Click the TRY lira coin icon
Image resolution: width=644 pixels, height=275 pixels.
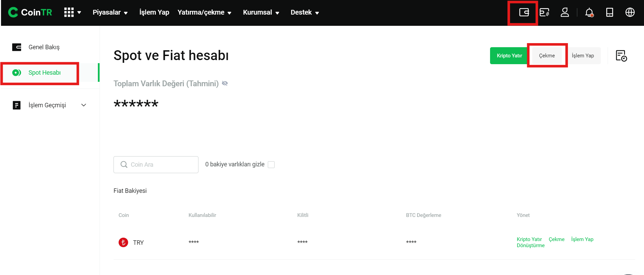(x=123, y=242)
